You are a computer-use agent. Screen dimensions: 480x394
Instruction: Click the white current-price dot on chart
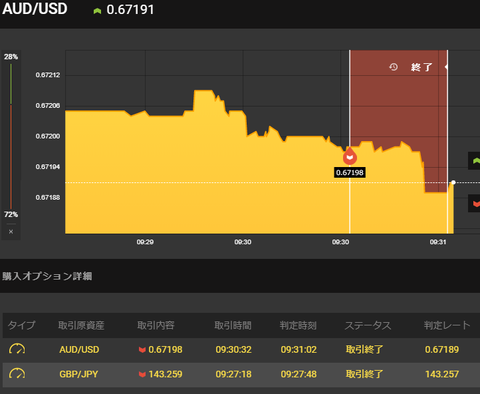(x=453, y=182)
